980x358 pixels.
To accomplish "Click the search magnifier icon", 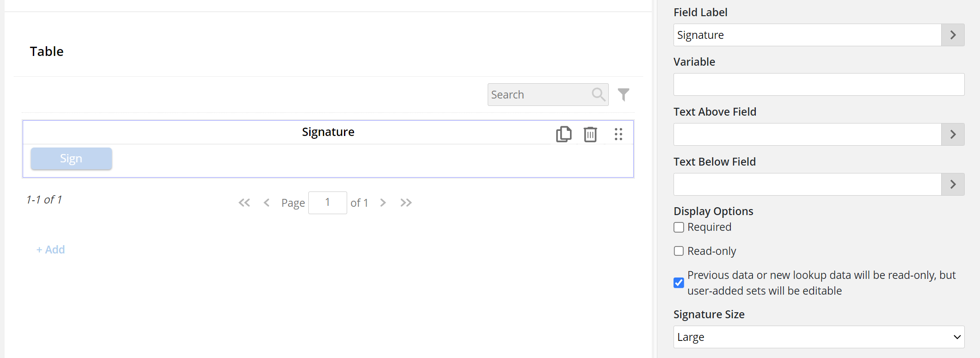I will point(598,95).
